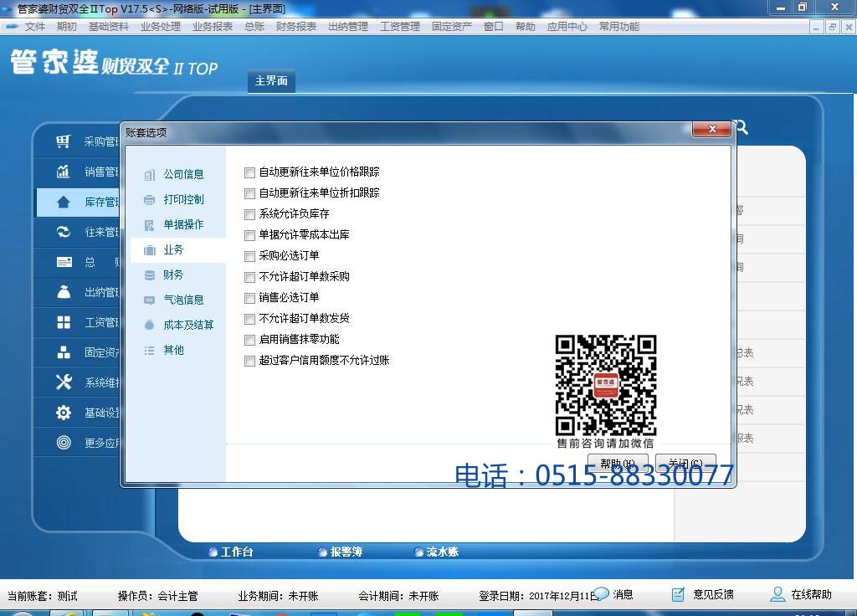Screen dimensions: 857x616
Task: Open the 财务报表 menu
Action: pyautogui.click(x=296, y=26)
